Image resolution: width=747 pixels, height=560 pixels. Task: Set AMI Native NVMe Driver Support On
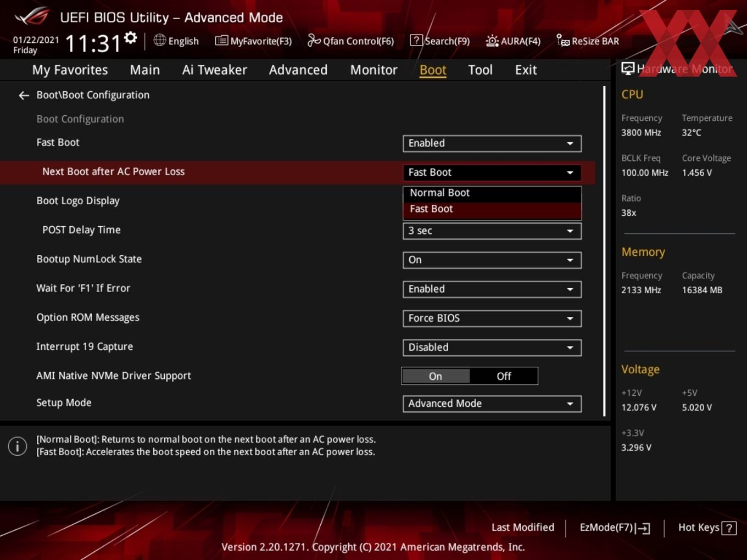tap(436, 376)
